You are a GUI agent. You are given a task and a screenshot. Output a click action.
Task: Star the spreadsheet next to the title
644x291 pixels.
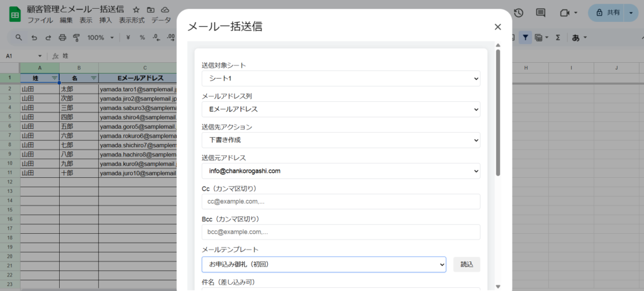[x=136, y=10]
